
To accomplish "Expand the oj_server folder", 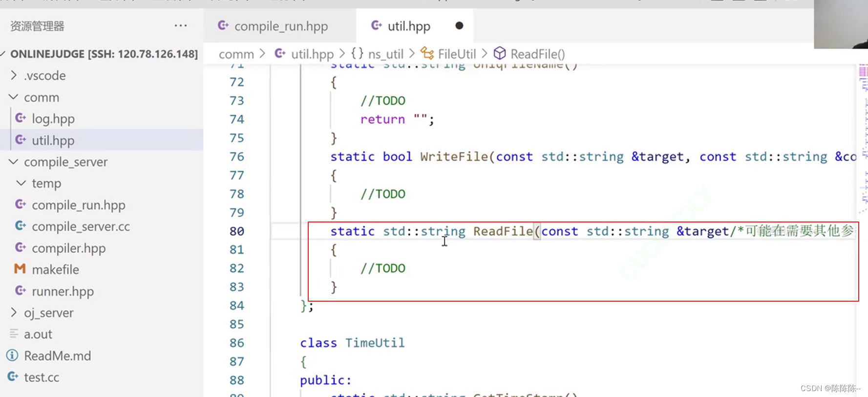I will tap(102, 312).
